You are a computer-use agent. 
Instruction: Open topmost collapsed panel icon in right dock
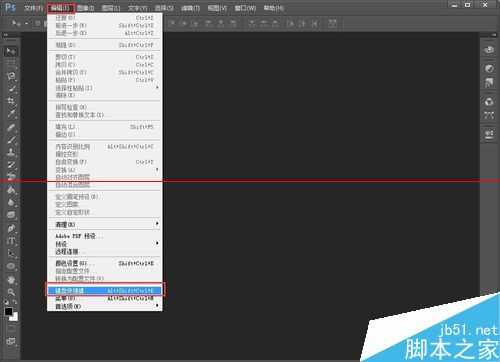point(489,50)
